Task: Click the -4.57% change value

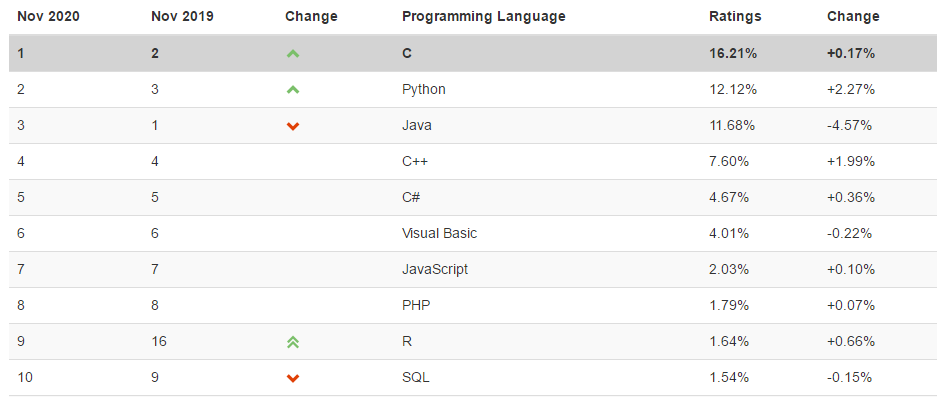Action: tap(849, 126)
